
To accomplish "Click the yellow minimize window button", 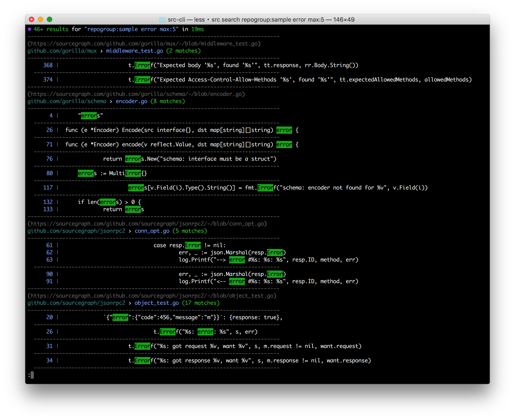I will tap(41, 19).
